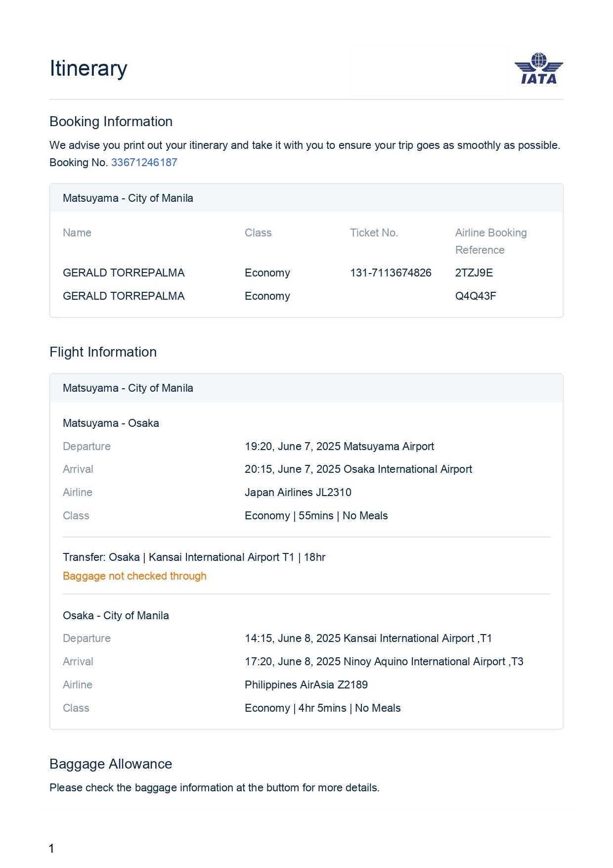The height and width of the screenshot is (868, 613).
Task: Click the Baggage Allowance heading
Action: coord(111,764)
